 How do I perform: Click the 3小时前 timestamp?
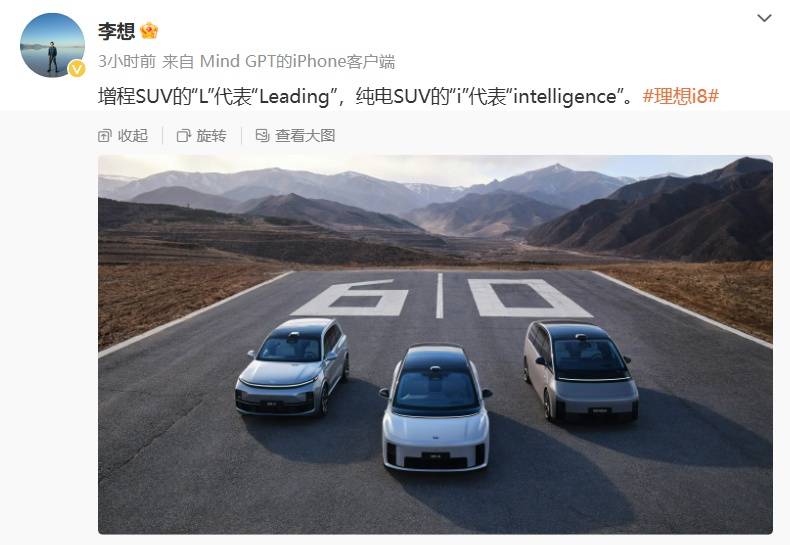point(126,61)
